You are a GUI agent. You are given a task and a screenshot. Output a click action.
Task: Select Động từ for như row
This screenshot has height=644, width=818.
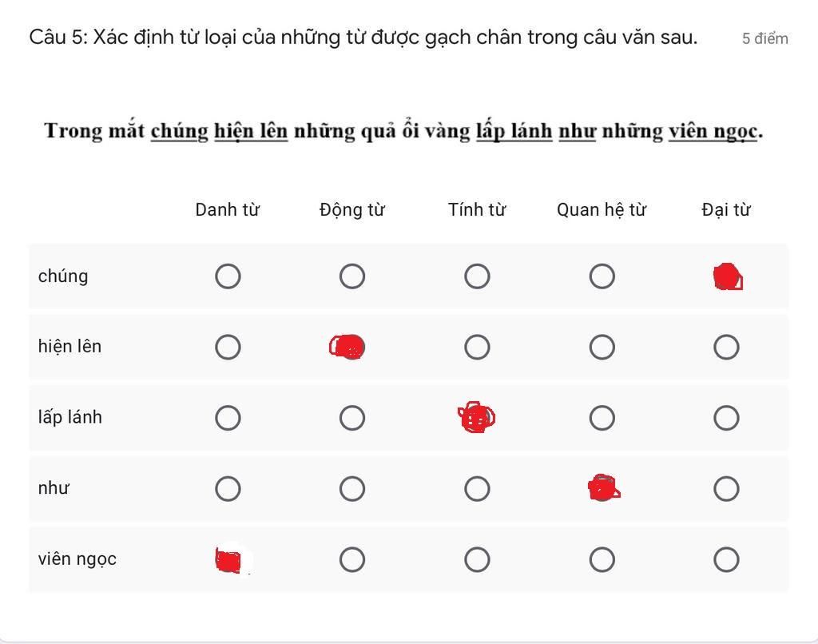pyautogui.click(x=352, y=489)
